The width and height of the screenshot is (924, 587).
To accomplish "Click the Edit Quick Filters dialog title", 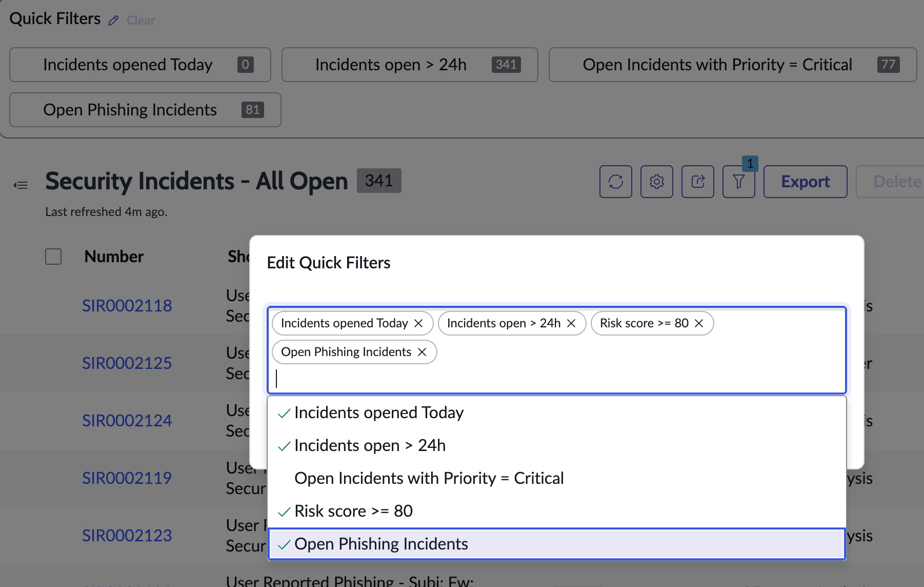I will [329, 263].
